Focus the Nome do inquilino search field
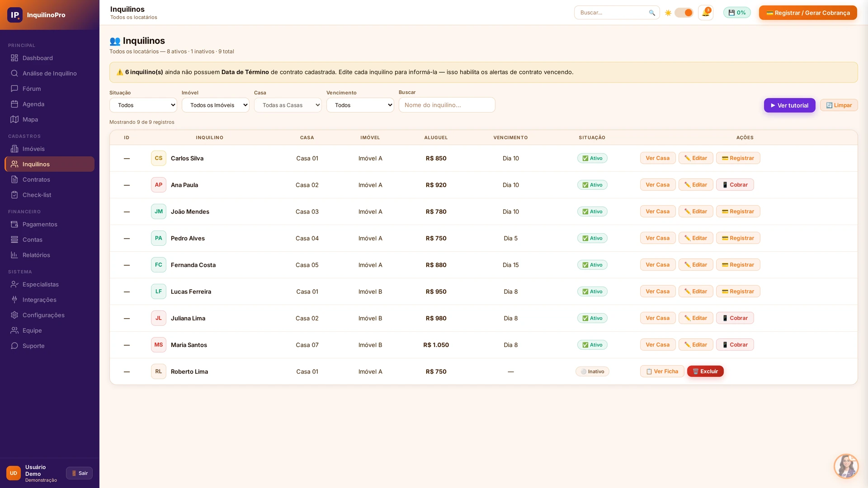 (x=447, y=105)
